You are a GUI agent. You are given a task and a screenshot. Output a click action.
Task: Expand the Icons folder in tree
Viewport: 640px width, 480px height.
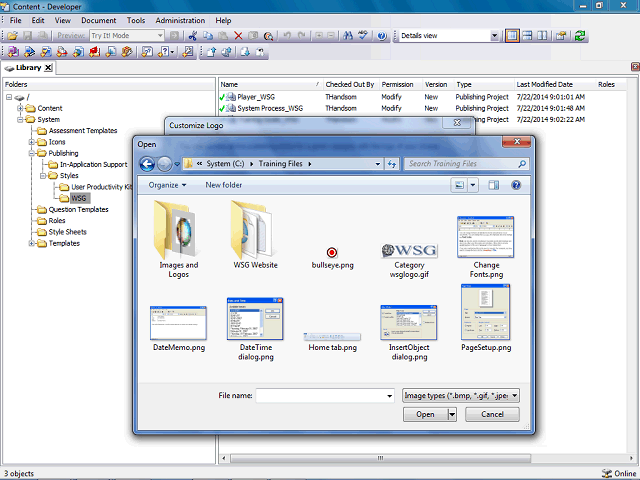(31, 142)
